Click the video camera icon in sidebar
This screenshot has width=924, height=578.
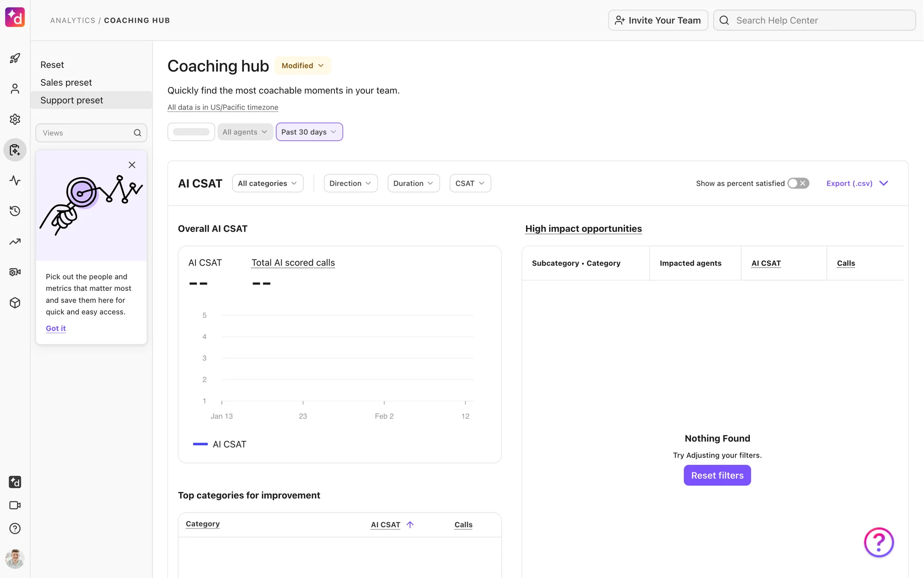pyautogui.click(x=15, y=505)
